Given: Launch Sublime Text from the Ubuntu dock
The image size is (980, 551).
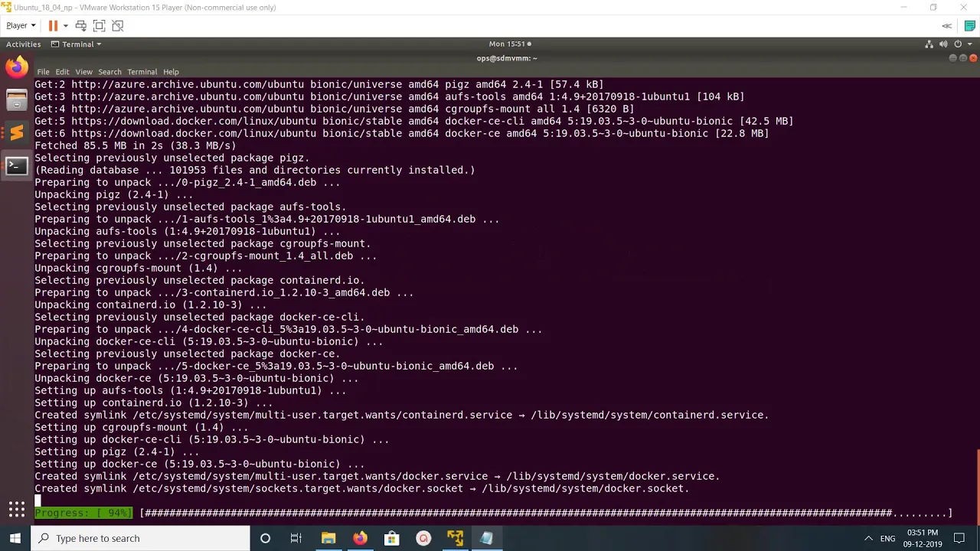Looking at the screenshot, I should click(16, 133).
